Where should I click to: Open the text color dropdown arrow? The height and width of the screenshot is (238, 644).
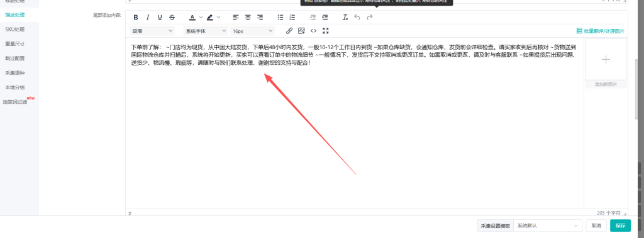coord(201,17)
